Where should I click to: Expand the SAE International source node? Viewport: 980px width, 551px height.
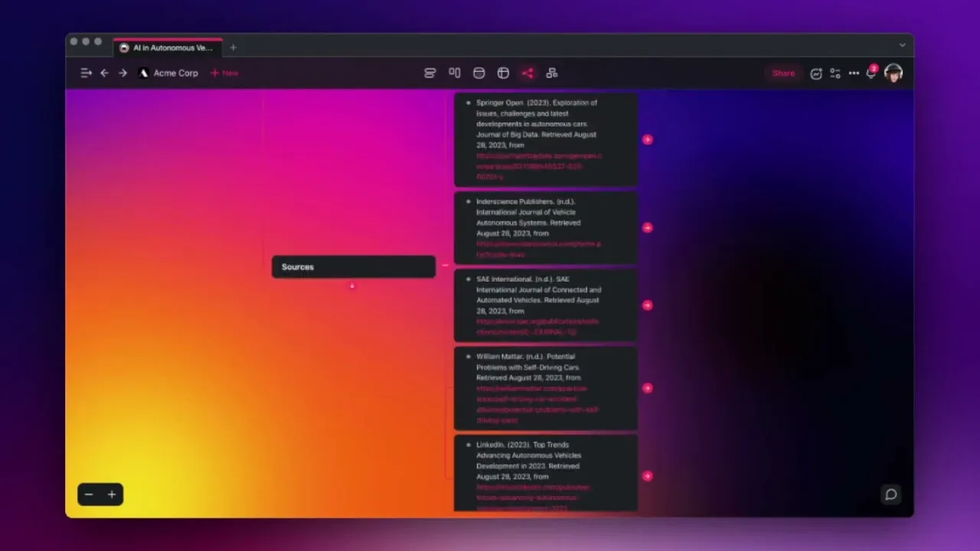648,305
